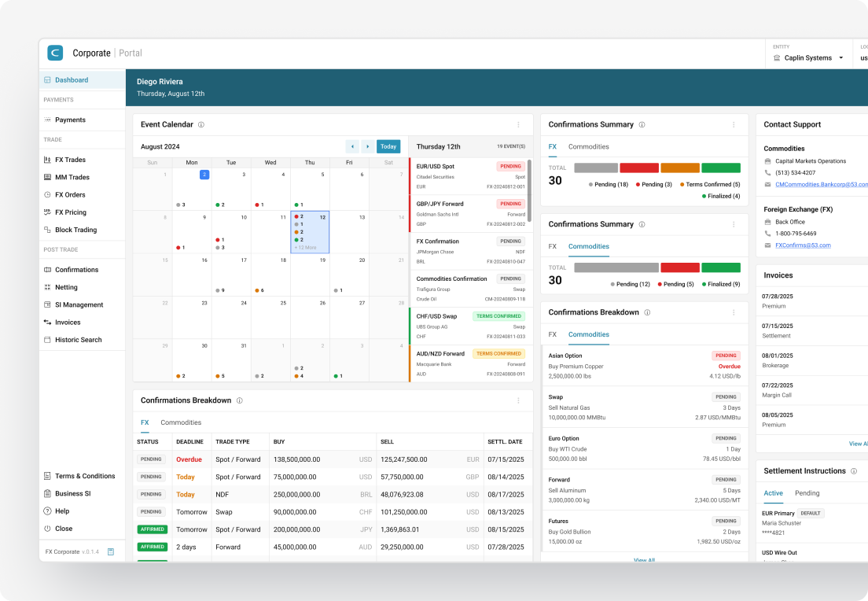Open the Event Calendar three-dot menu
The width and height of the screenshot is (868, 601).
click(518, 124)
